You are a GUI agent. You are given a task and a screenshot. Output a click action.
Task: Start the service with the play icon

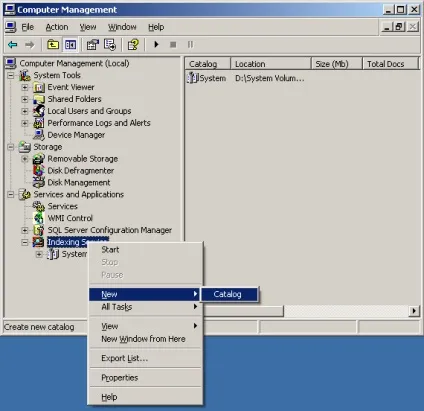tap(156, 44)
